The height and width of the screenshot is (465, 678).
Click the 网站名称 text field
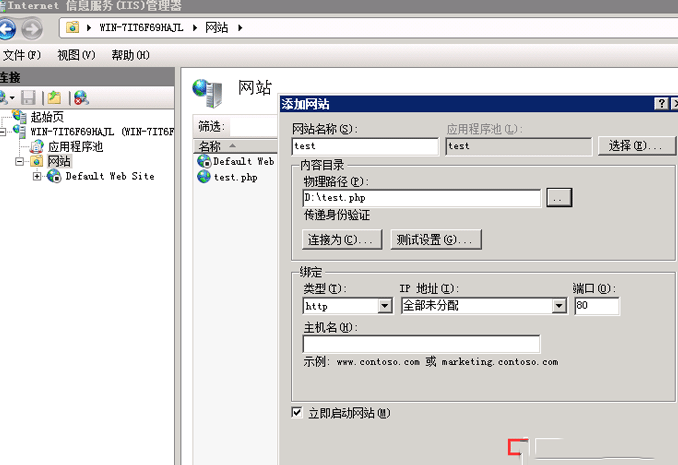[365, 146]
